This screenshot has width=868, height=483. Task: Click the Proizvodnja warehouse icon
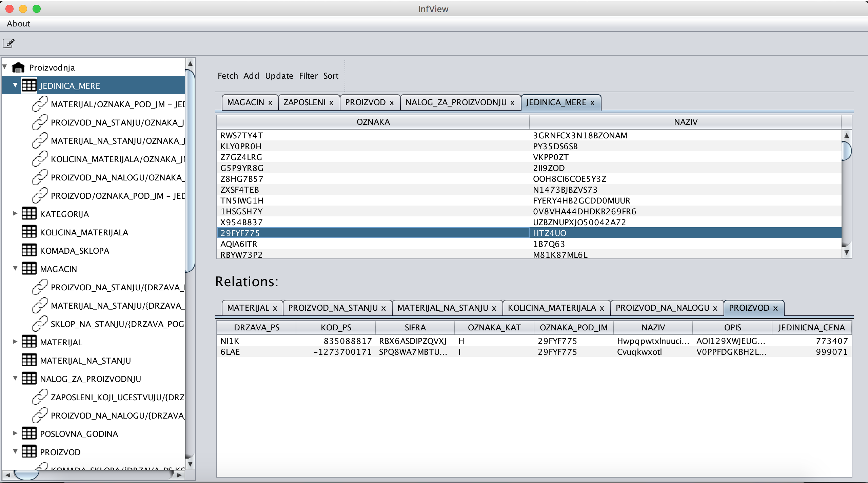pyautogui.click(x=18, y=67)
